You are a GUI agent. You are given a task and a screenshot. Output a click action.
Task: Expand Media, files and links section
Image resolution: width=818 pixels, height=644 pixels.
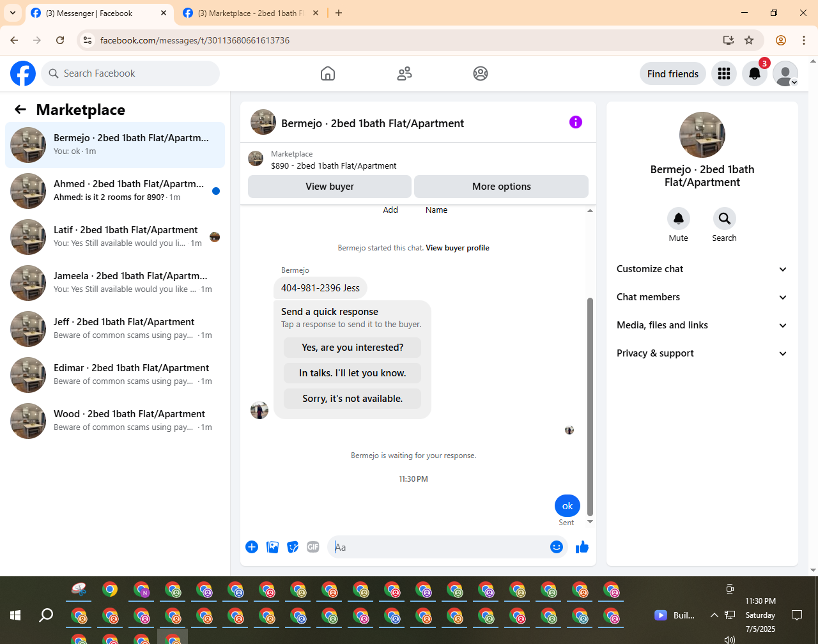pyautogui.click(x=702, y=325)
